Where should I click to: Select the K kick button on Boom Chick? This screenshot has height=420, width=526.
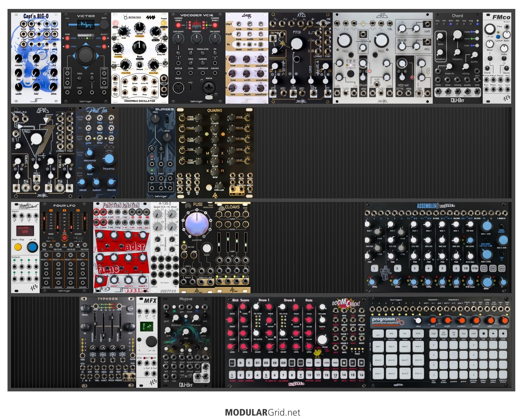pyautogui.click(x=240, y=362)
